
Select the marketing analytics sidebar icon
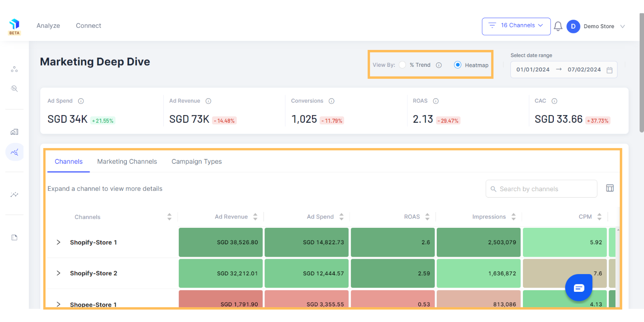[14, 152]
